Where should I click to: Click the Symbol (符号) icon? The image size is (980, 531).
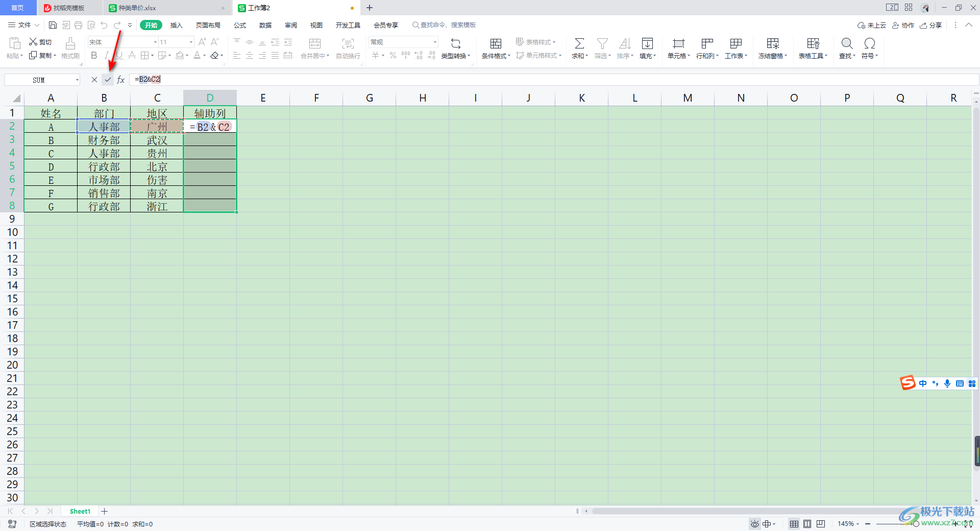[x=870, y=44]
